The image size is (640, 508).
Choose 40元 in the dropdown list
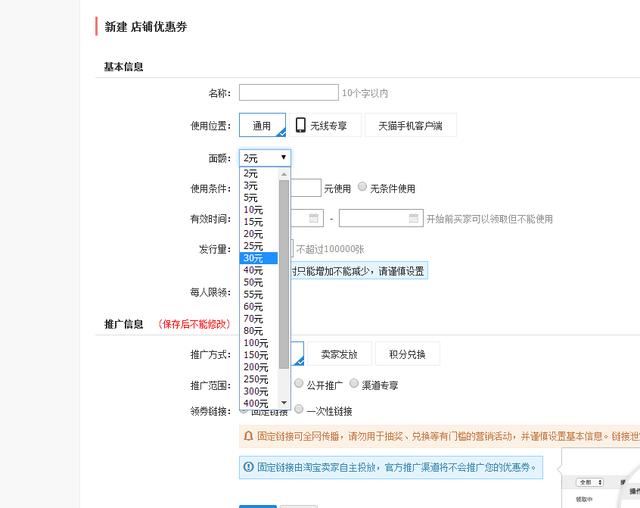[258, 270]
